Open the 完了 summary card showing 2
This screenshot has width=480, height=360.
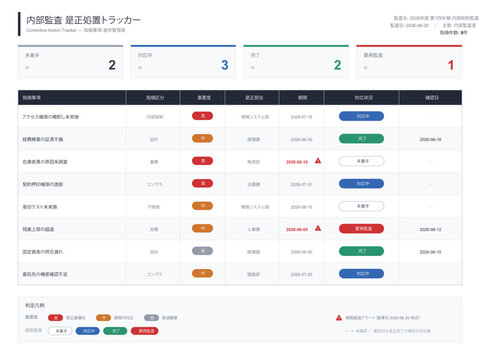click(x=296, y=62)
